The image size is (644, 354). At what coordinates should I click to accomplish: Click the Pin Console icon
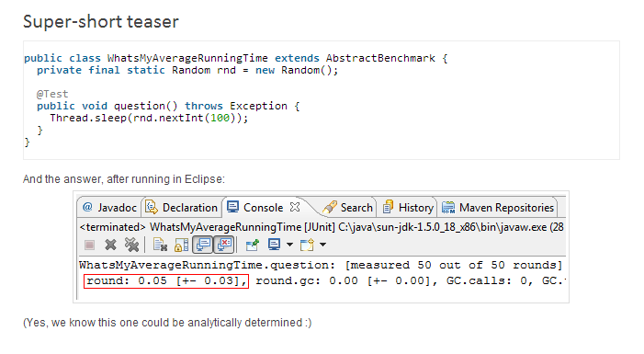[x=252, y=246]
